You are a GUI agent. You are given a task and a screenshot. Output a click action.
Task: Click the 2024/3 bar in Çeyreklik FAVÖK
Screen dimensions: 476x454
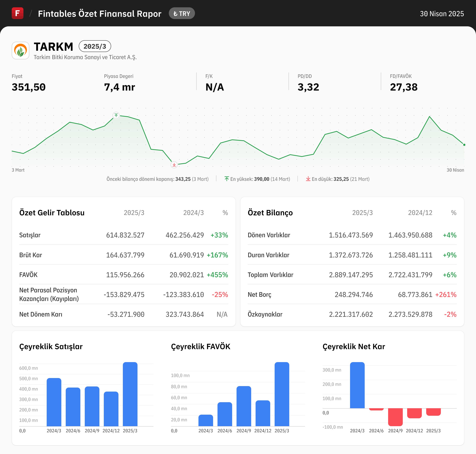click(x=206, y=420)
